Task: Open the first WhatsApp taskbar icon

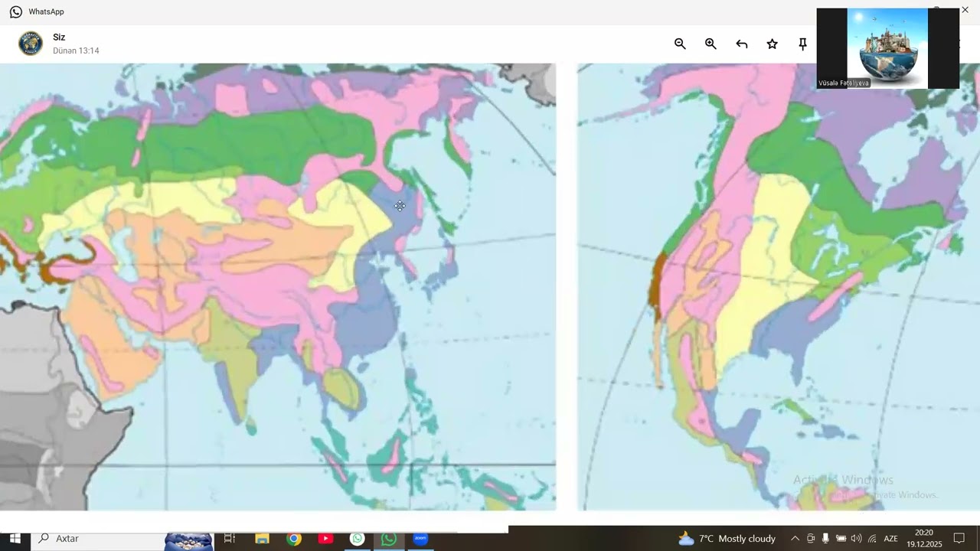Action: [x=357, y=539]
